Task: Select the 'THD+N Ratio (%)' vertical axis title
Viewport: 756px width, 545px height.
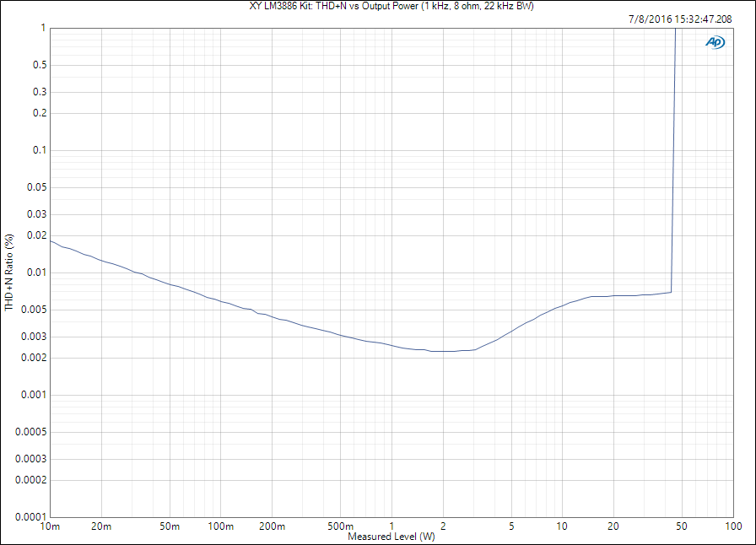Action: (x=9, y=272)
